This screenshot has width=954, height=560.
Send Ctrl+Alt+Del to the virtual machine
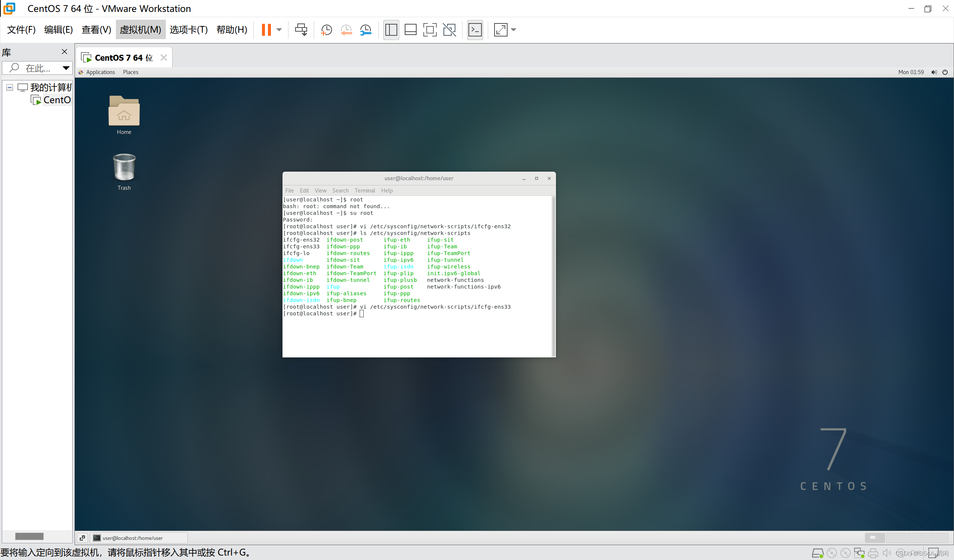(301, 29)
